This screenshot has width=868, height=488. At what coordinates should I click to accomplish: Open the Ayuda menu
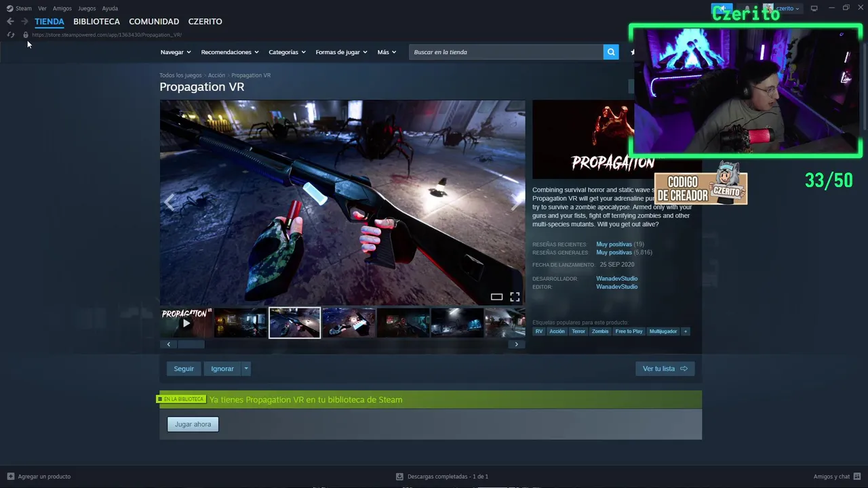(110, 8)
